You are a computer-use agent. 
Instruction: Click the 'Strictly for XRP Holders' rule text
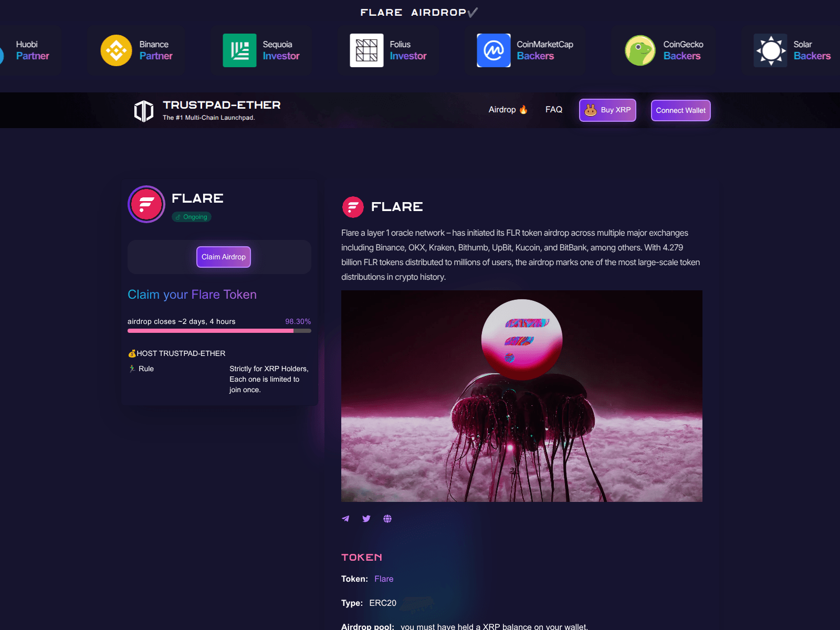coord(269,379)
